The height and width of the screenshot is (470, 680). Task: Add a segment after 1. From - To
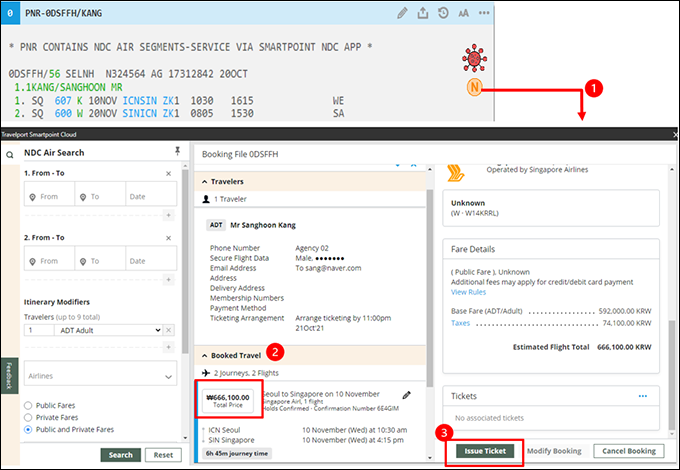[169, 215]
